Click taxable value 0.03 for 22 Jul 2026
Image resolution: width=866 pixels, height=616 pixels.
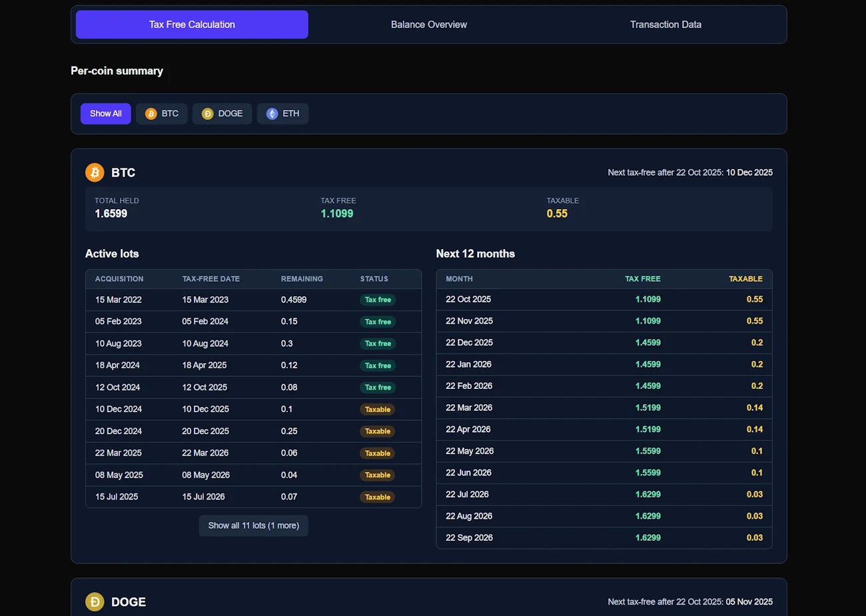755,494
